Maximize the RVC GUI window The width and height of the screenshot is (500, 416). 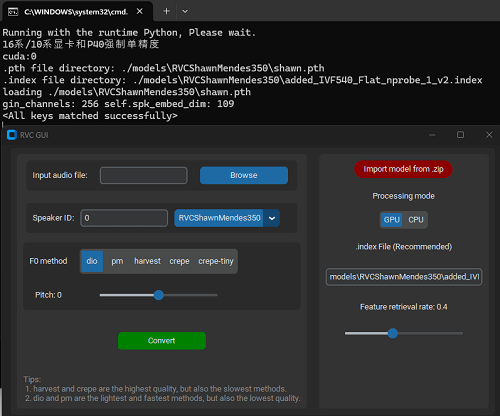click(460, 135)
